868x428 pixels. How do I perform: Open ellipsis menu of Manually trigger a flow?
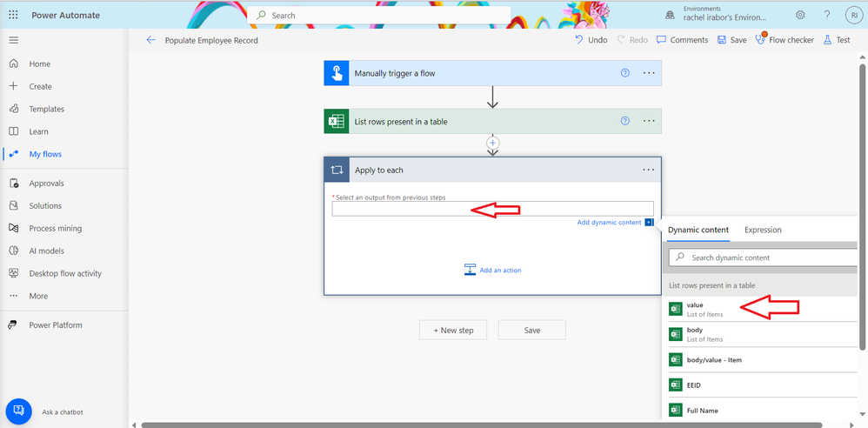pyautogui.click(x=649, y=73)
